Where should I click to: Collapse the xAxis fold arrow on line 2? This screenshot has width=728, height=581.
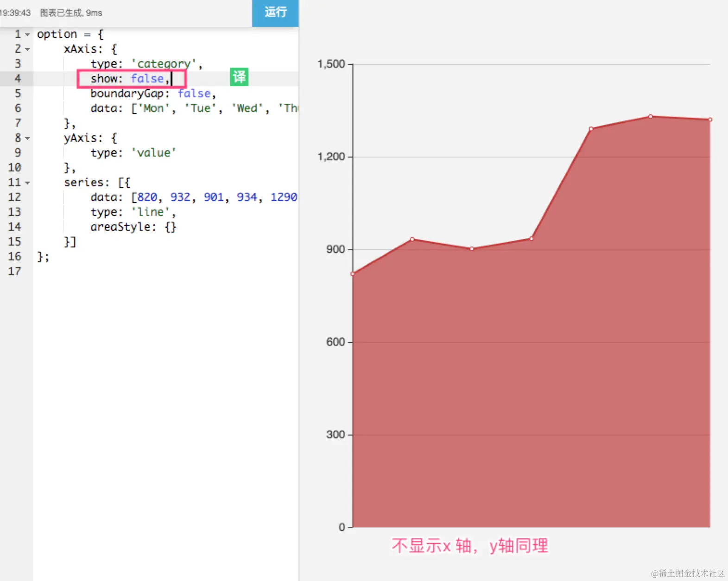(27, 50)
